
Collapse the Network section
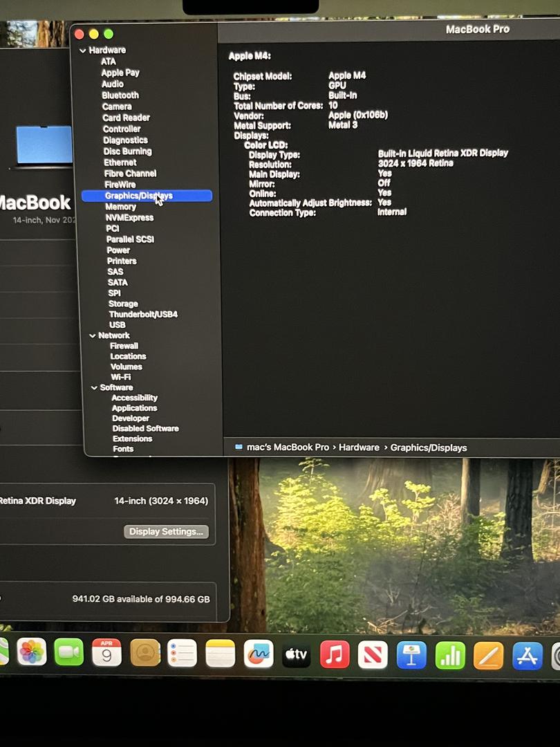click(x=93, y=336)
